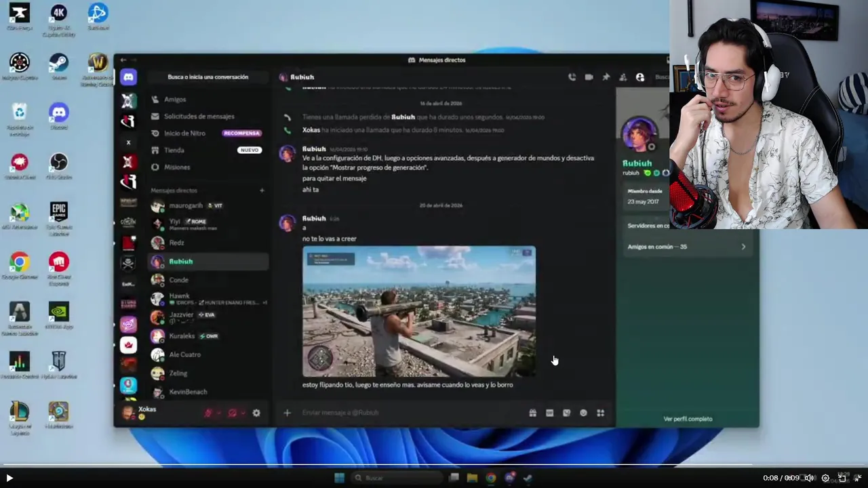868x488 pixels.
Task: Add friends to the DM icon
Action: pos(623,77)
